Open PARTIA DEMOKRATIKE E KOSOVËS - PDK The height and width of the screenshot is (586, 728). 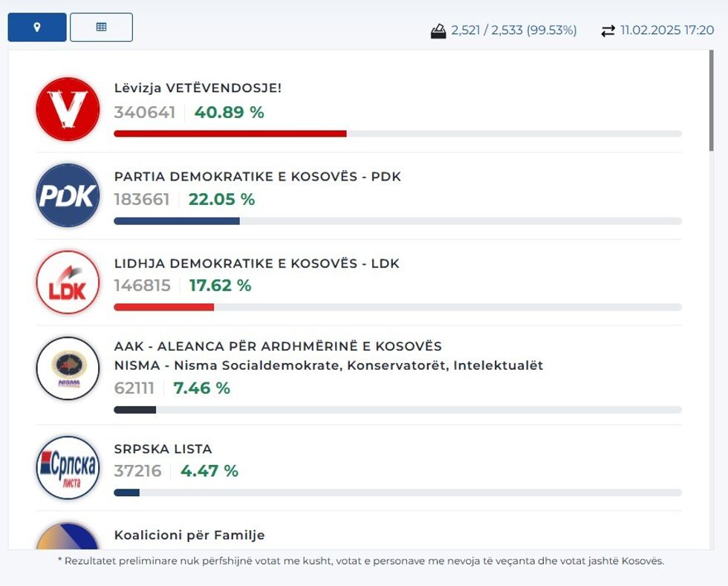click(x=257, y=177)
